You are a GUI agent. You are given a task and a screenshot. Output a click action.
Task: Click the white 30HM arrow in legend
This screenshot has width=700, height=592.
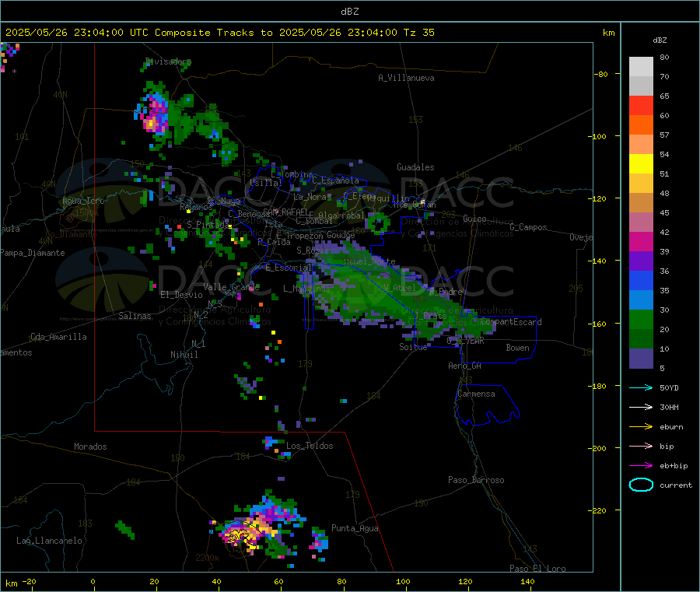641,407
